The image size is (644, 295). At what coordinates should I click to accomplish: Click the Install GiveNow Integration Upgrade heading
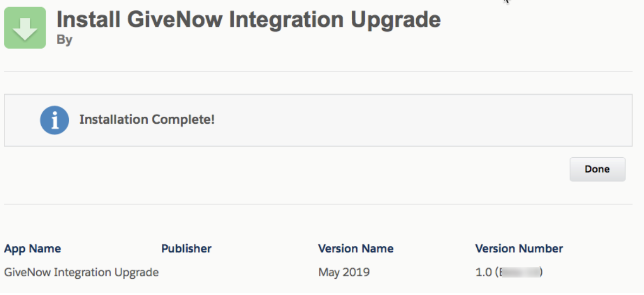[x=248, y=19]
